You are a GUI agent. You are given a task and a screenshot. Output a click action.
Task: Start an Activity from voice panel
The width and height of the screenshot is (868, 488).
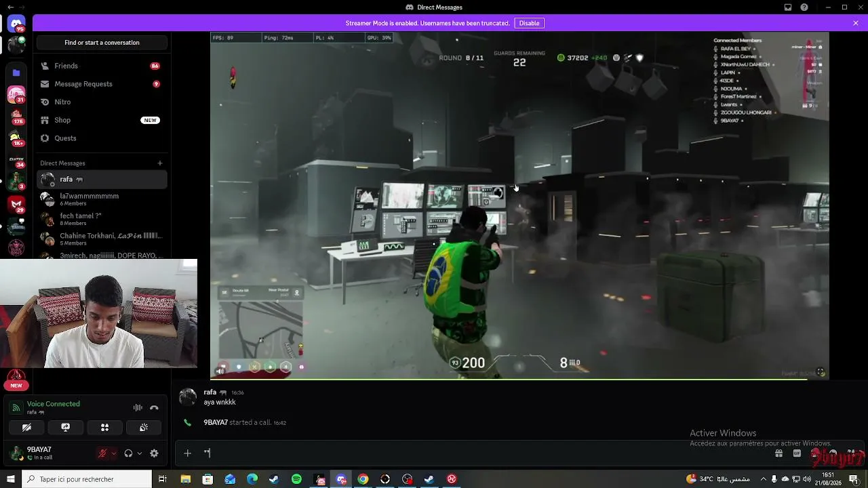(104, 428)
